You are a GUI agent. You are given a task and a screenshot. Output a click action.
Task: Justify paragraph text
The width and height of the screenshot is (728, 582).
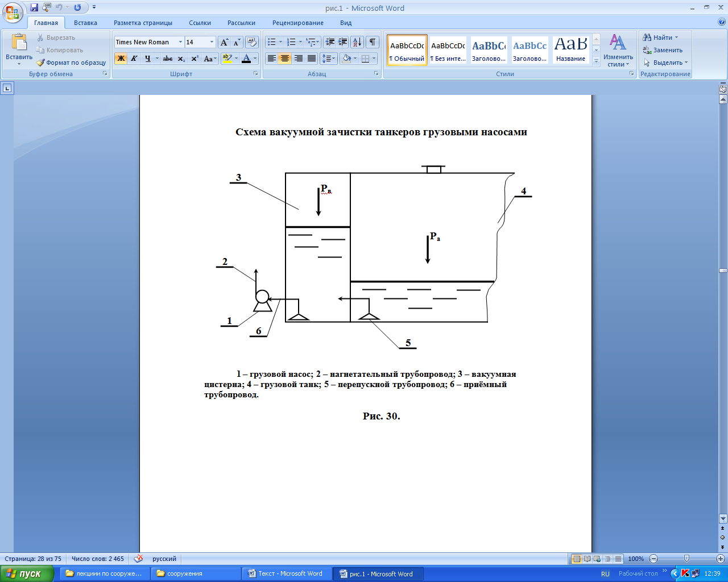[x=312, y=59]
